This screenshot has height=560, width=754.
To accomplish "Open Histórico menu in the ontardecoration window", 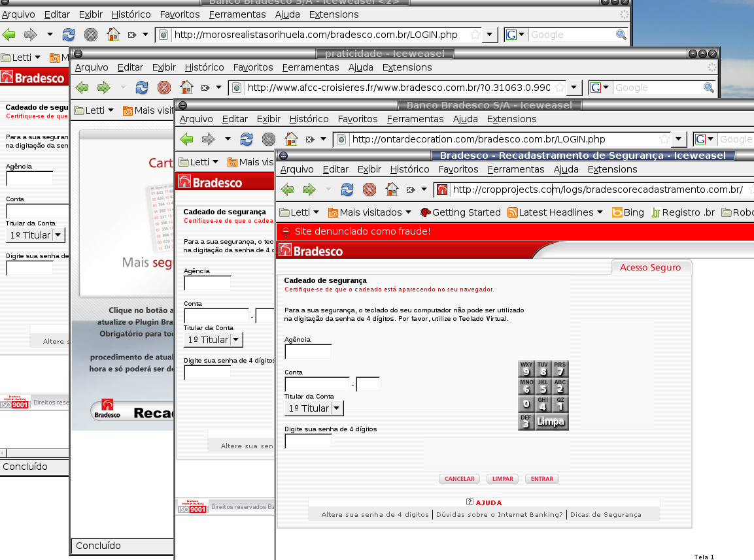I will [x=309, y=119].
